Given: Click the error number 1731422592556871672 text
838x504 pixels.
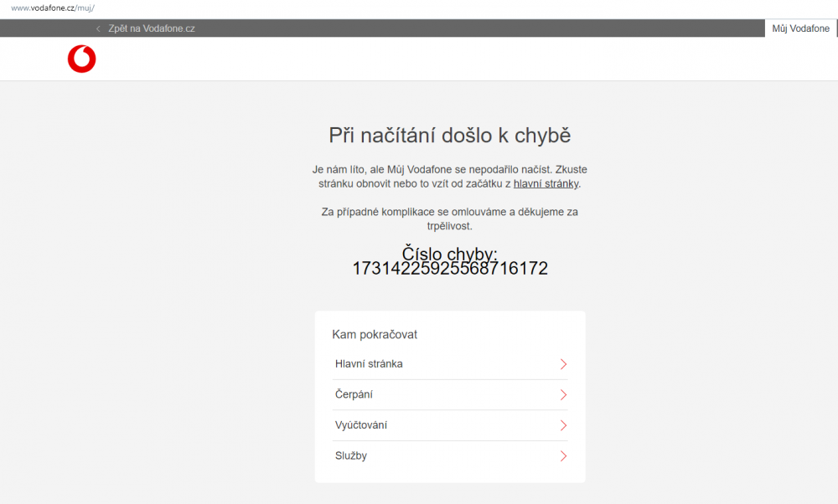Looking at the screenshot, I should pyautogui.click(x=450, y=268).
